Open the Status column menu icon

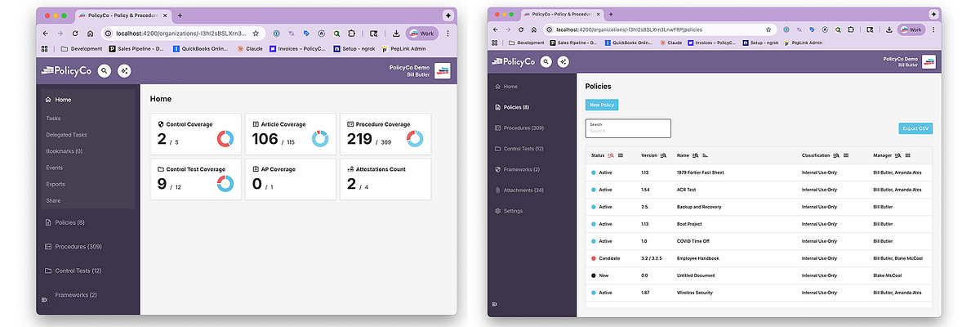(621, 155)
